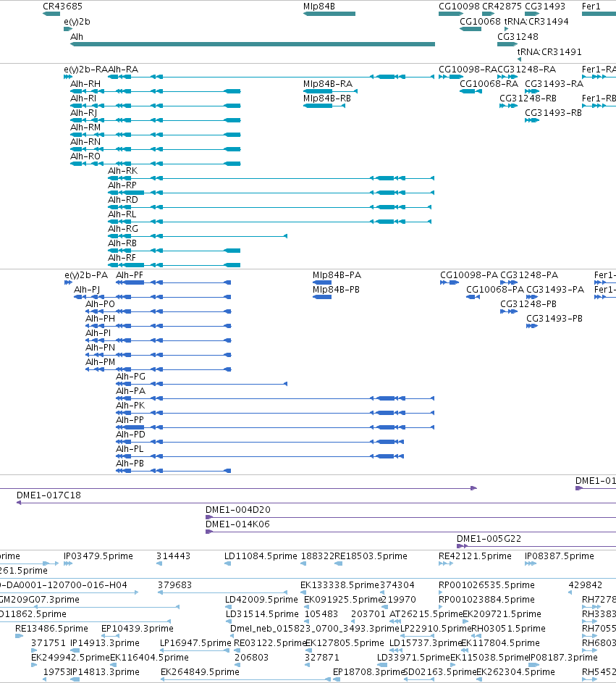Image resolution: width=616 pixels, height=683 pixels.
Task: Select the Alh-RM transcript label
Action: coord(85,127)
